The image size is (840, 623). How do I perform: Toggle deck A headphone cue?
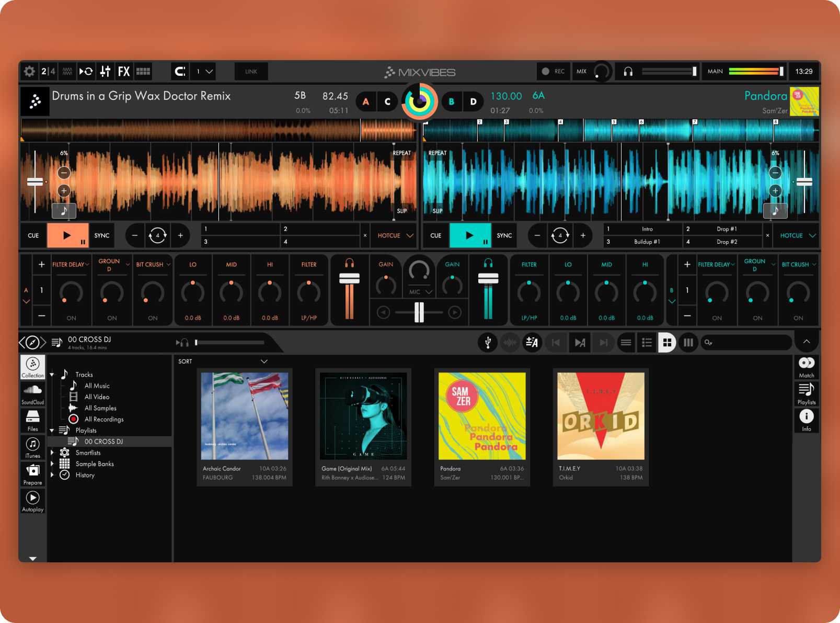350,263
